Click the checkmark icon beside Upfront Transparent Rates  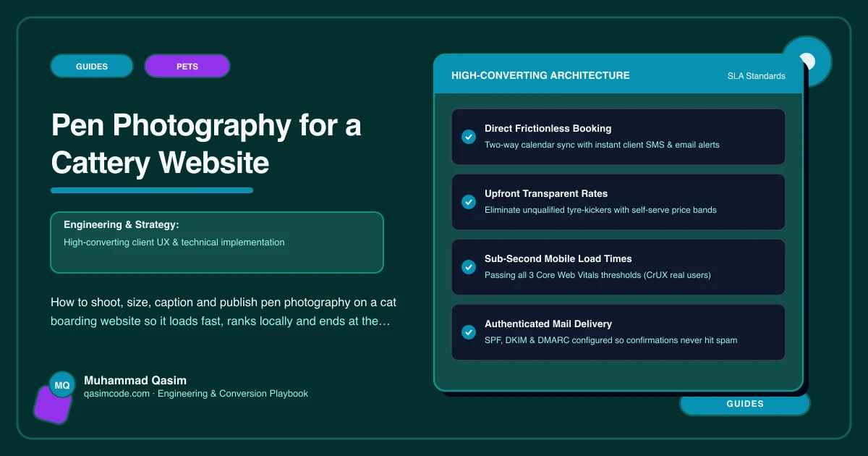[468, 201]
